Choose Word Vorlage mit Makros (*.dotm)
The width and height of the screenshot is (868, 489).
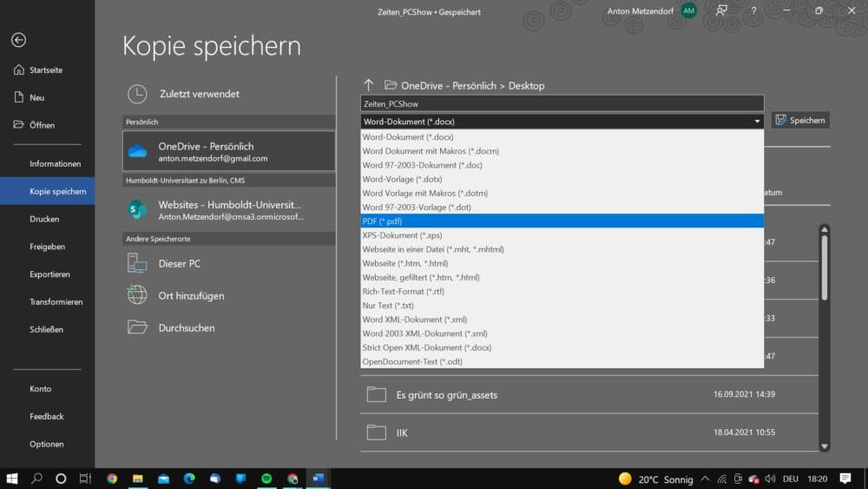[x=562, y=193]
